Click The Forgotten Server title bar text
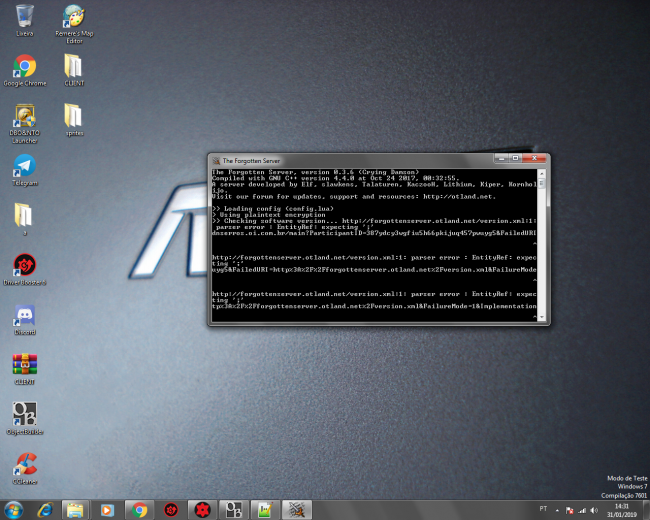Image resolution: width=650 pixels, height=520 pixels. tap(251, 160)
